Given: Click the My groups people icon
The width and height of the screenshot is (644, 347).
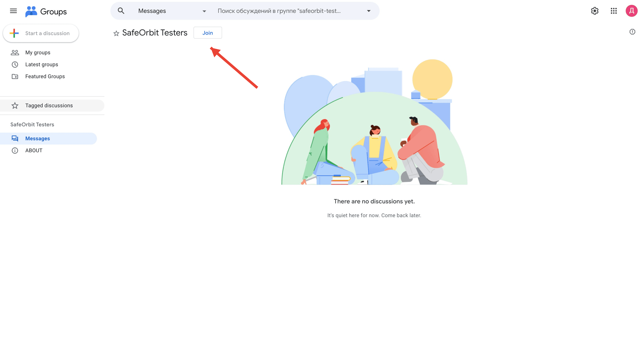Looking at the screenshot, I should point(15,53).
